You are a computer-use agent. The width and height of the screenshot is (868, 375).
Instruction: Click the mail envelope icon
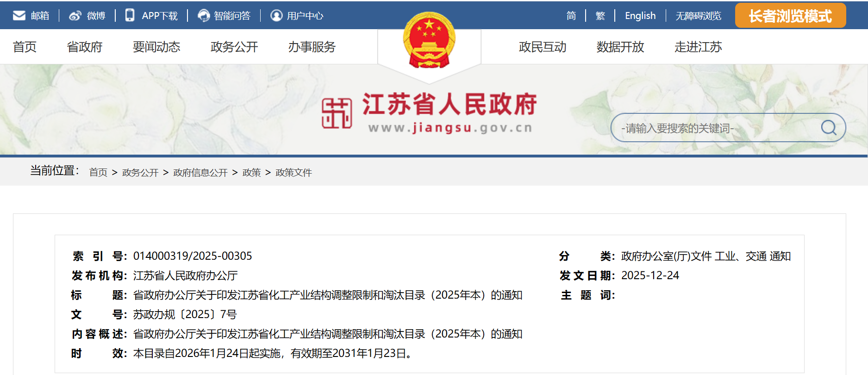[x=19, y=16]
